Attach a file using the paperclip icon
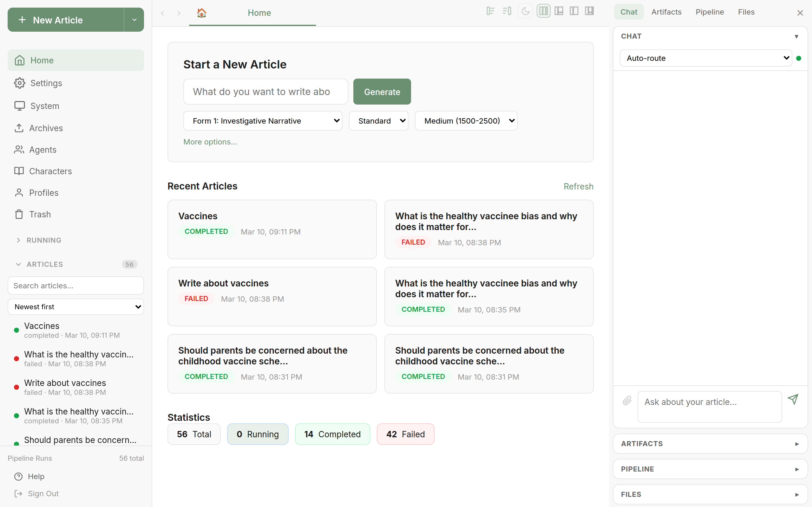 [626, 400]
